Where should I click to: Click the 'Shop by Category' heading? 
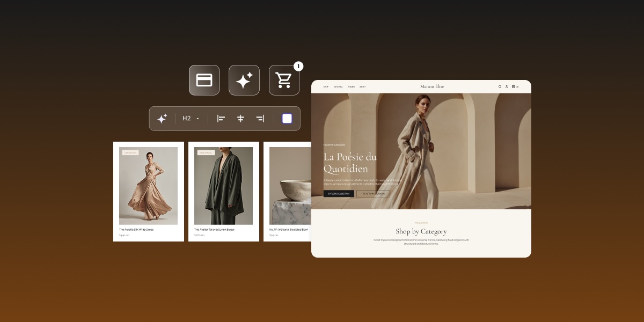[x=421, y=231]
